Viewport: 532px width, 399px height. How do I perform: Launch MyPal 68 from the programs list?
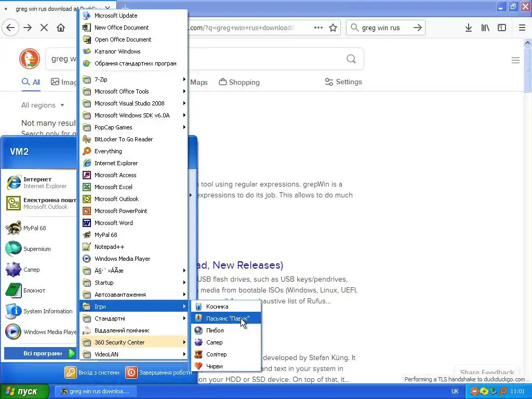[x=134, y=235]
